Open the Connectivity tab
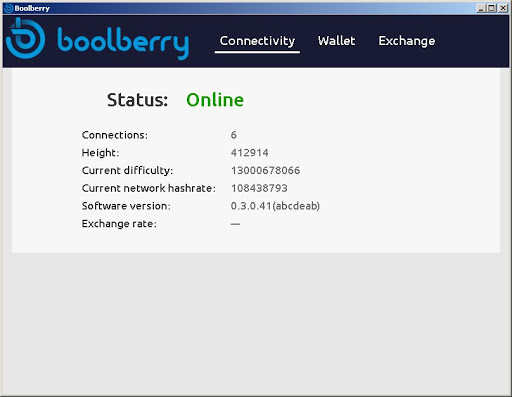The width and height of the screenshot is (512, 397). tap(257, 41)
